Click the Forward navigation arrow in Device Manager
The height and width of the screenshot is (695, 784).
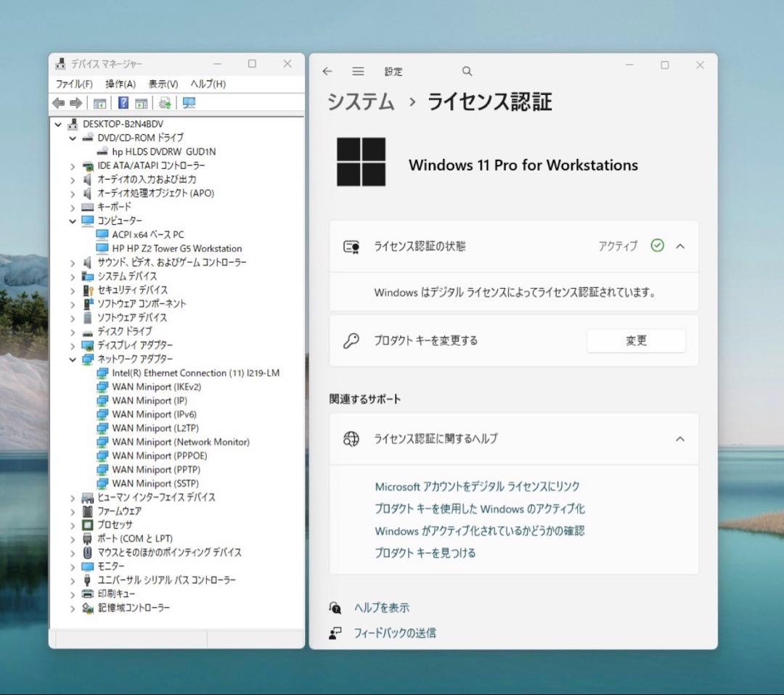coord(75,102)
